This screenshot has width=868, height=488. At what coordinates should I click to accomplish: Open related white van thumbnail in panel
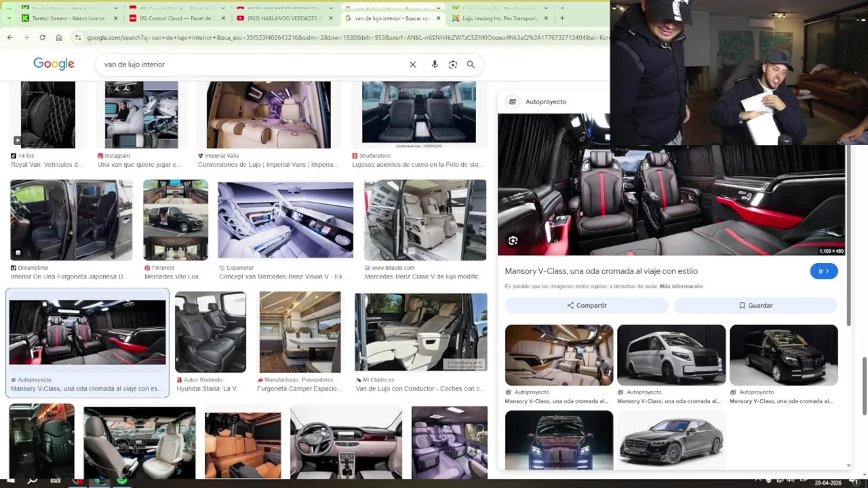(671, 355)
